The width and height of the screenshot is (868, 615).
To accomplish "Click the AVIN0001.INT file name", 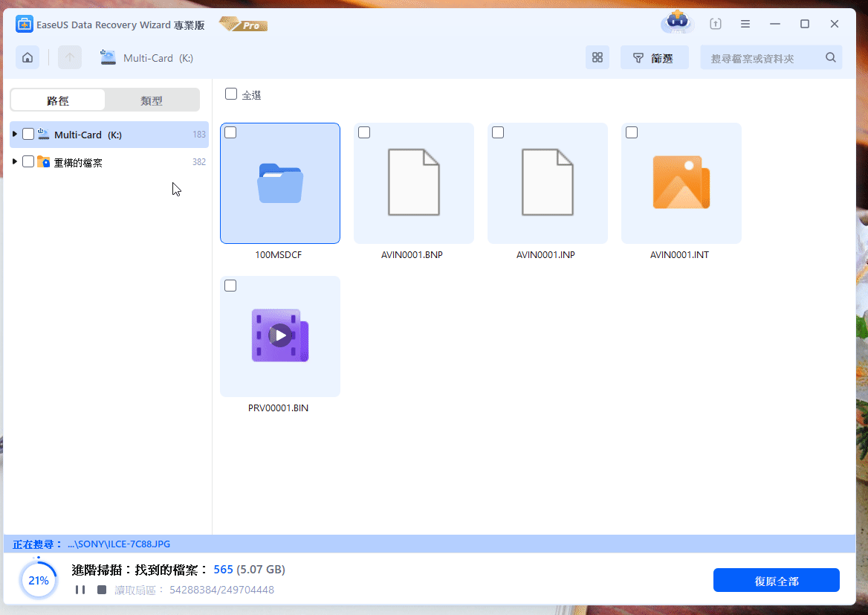I will [679, 255].
